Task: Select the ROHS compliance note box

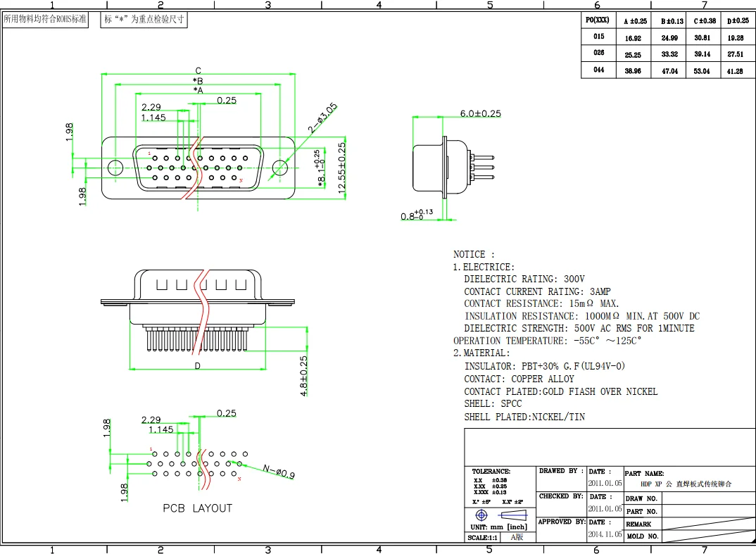Action: (x=45, y=20)
